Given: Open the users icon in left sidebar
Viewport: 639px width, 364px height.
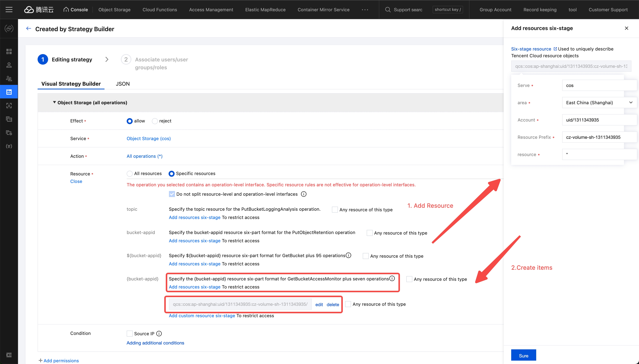Looking at the screenshot, I should [x=9, y=65].
